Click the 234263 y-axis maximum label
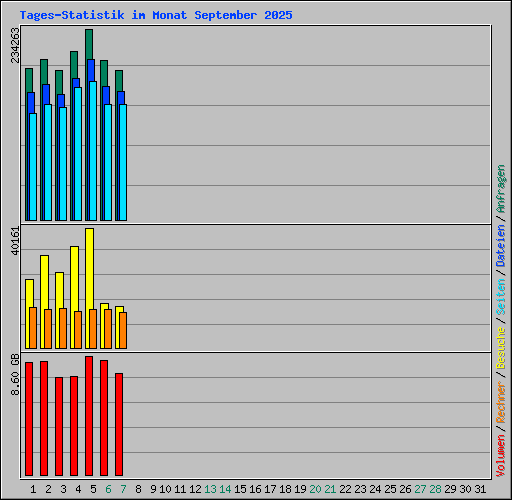This screenshot has width=512, height=500. [x=15, y=45]
